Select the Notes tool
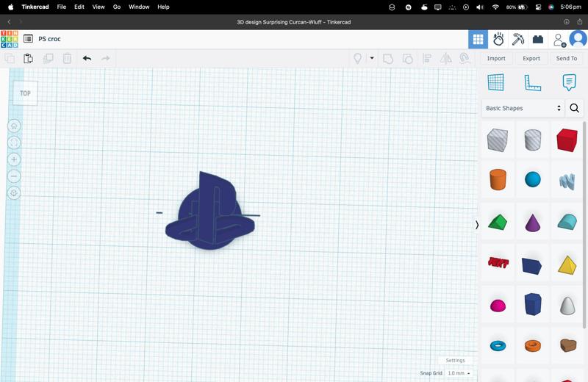 569,82
